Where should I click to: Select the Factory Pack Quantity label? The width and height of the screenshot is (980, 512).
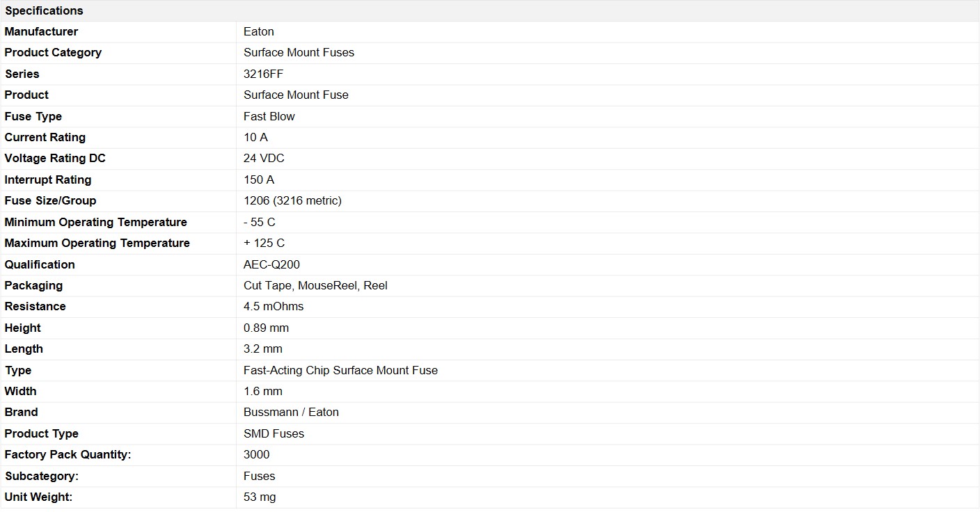[68, 454]
